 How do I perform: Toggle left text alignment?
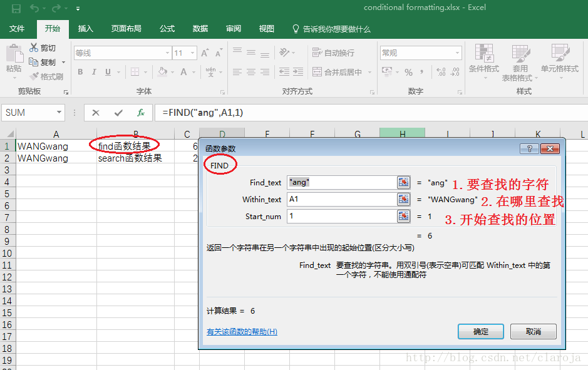(237, 72)
